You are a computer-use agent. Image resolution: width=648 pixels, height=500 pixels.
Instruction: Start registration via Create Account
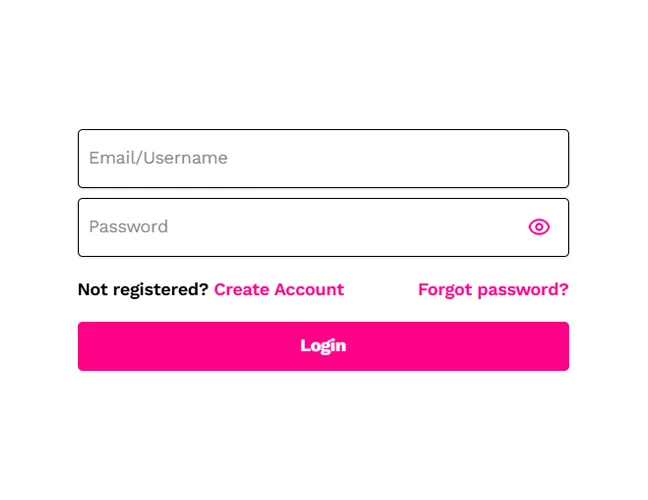point(279,290)
